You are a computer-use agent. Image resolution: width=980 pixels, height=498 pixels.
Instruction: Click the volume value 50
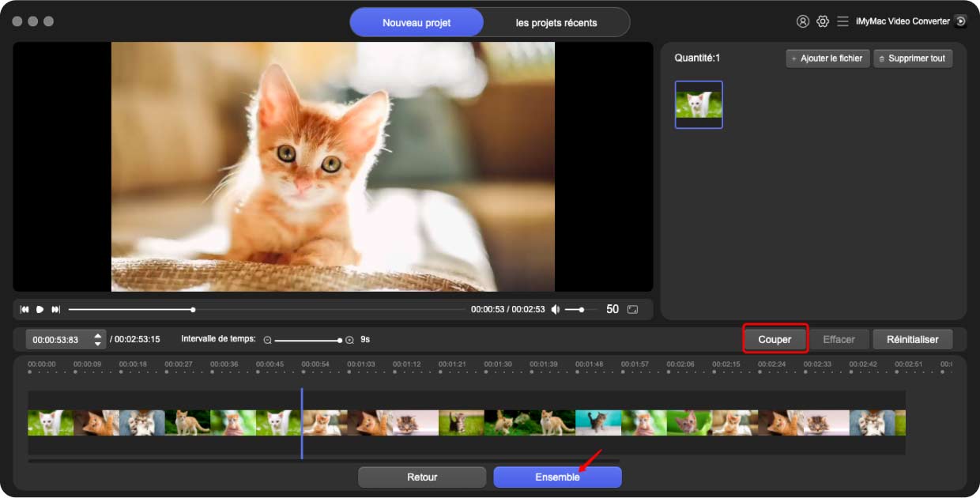[612, 309]
